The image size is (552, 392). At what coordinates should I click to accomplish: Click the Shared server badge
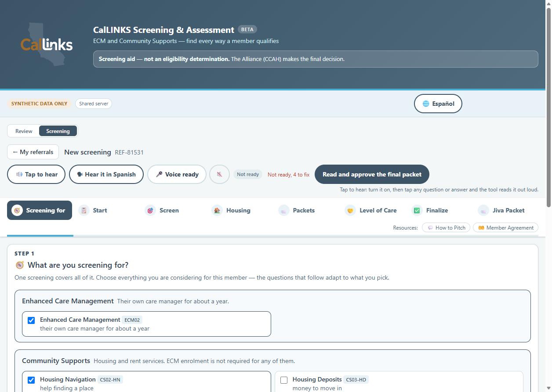tap(93, 104)
